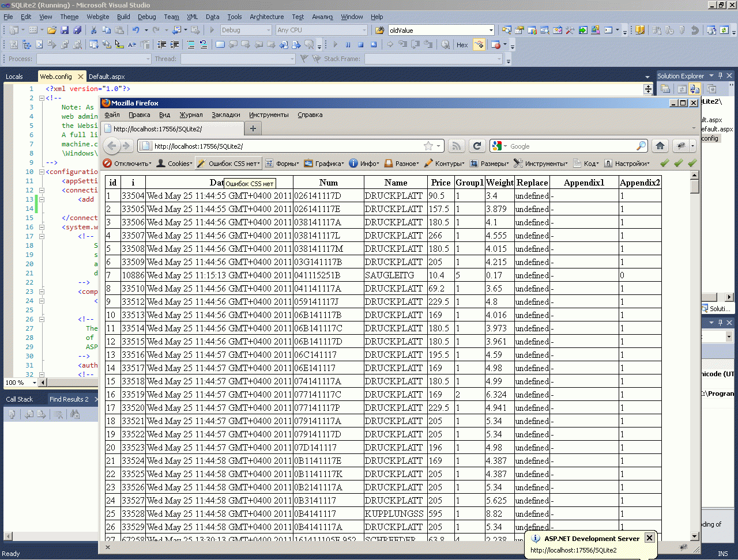Open the Architecture menu in Visual Studio
Screen dimensions: 738x560
pos(266,17)
